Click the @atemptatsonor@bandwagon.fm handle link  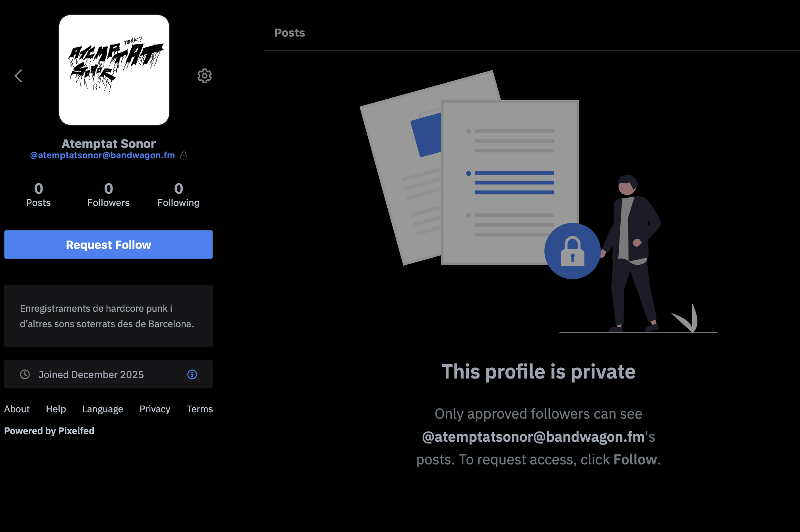tap(103, 155)
